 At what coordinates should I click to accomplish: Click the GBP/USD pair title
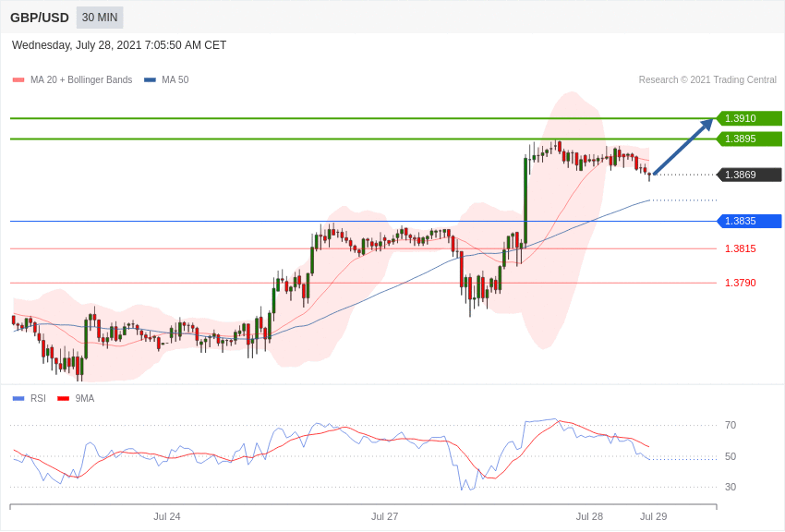point(40,18)
